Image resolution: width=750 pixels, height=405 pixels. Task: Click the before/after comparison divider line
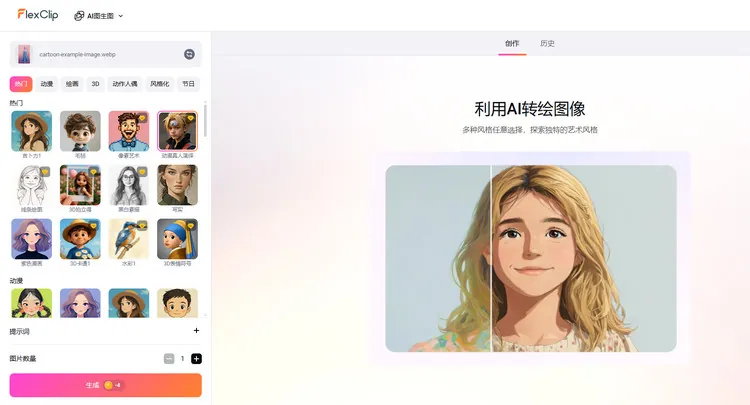[x=491, y=258]
